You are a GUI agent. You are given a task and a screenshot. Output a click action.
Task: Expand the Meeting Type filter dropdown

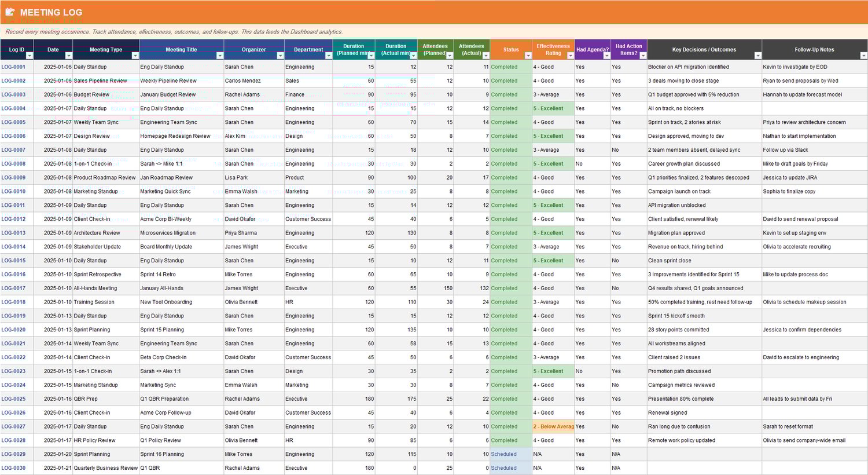[135, 54]
